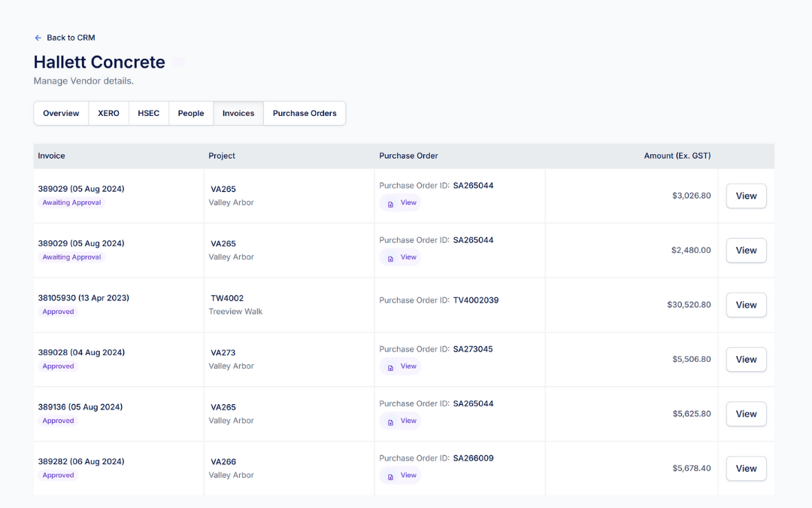
Task: Click the back arrow icon beside Back to CRM
Action: 38,38
